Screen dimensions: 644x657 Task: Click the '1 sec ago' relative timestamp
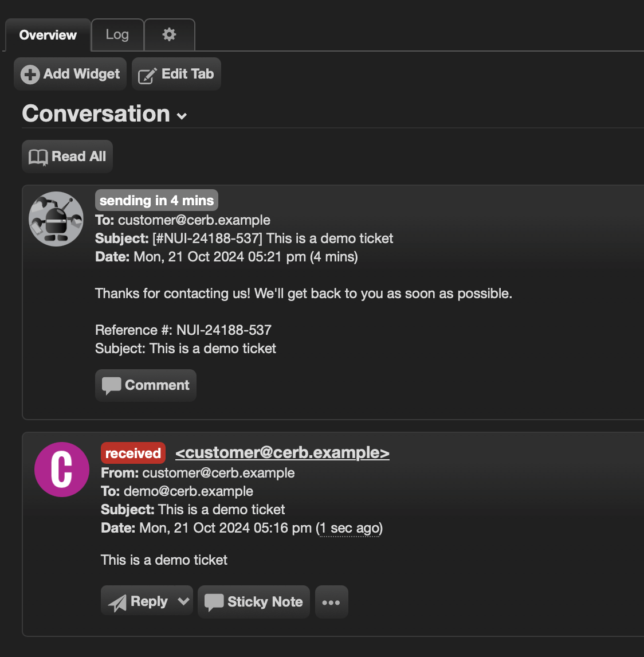tap(350, 528)
